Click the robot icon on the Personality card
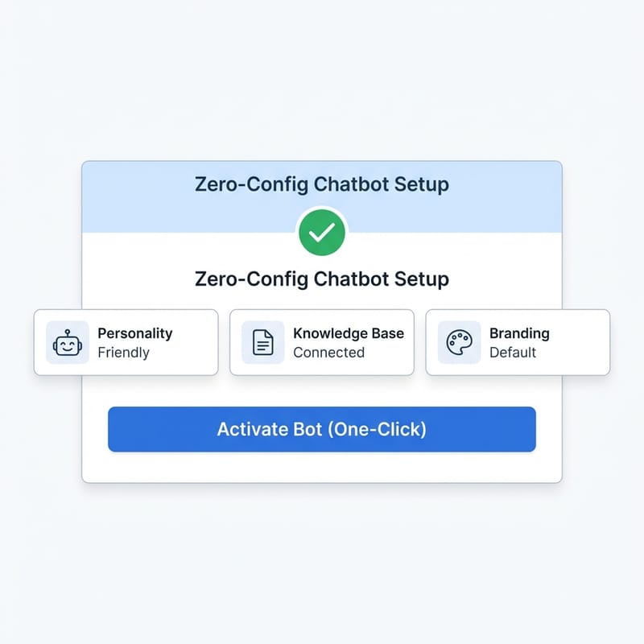Viewport: 644px width, 644px height. (67, 342)
